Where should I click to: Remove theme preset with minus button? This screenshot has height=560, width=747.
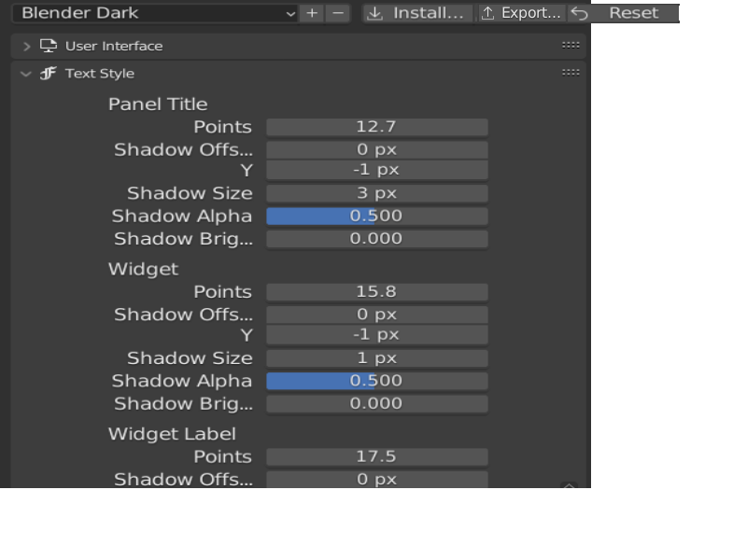pos(338,13)
